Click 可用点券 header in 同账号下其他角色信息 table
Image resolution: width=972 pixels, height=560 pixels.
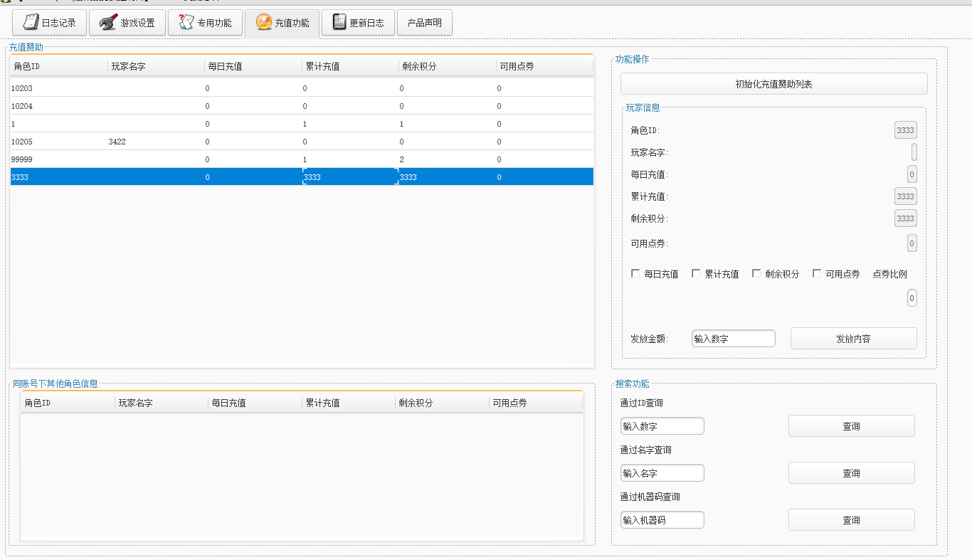536,403
